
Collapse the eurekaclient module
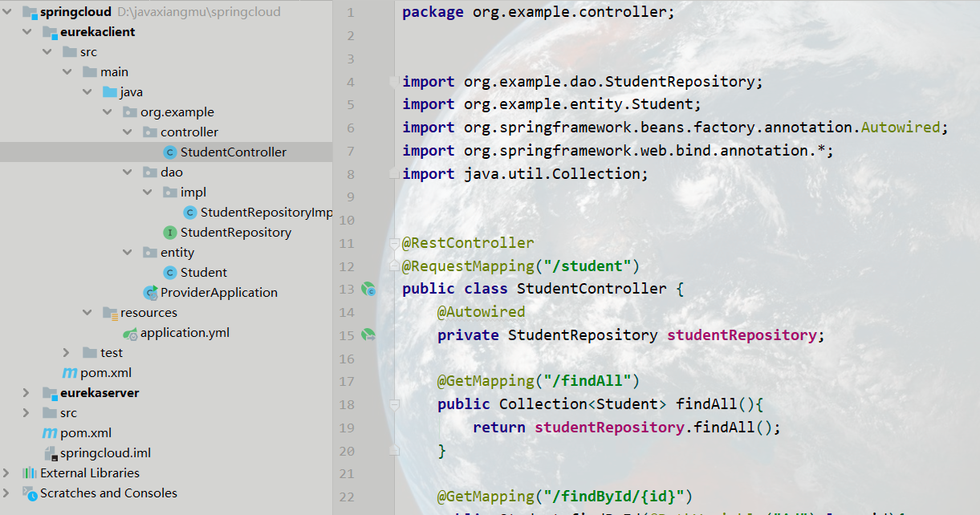coord(27,32)
